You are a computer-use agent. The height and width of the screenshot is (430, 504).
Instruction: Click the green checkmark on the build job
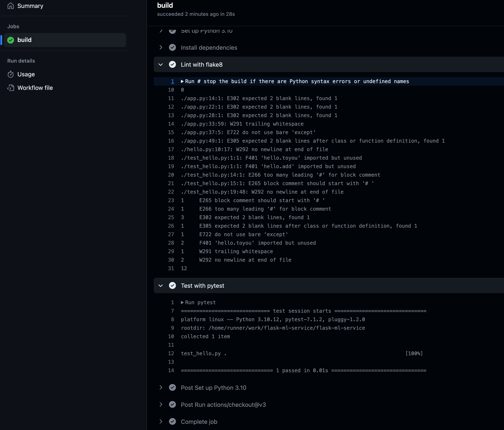[10, 40]
